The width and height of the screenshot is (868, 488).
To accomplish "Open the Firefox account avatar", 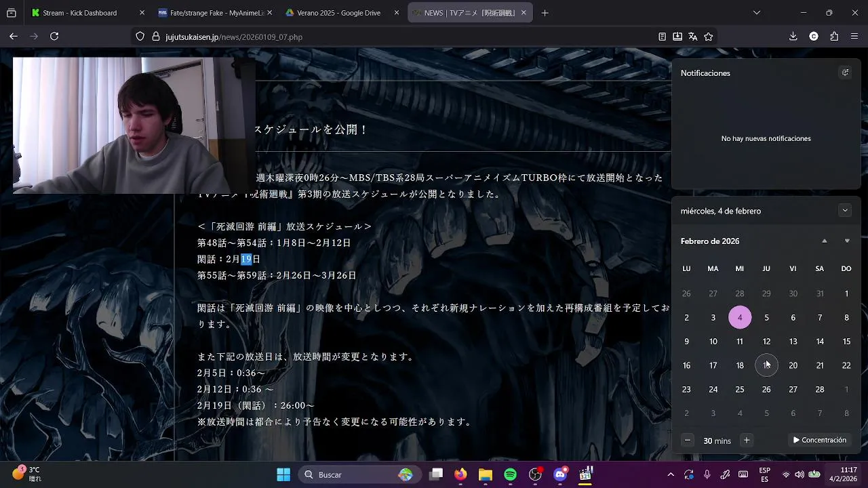I will pyautogui.click(x=814, y=37).
